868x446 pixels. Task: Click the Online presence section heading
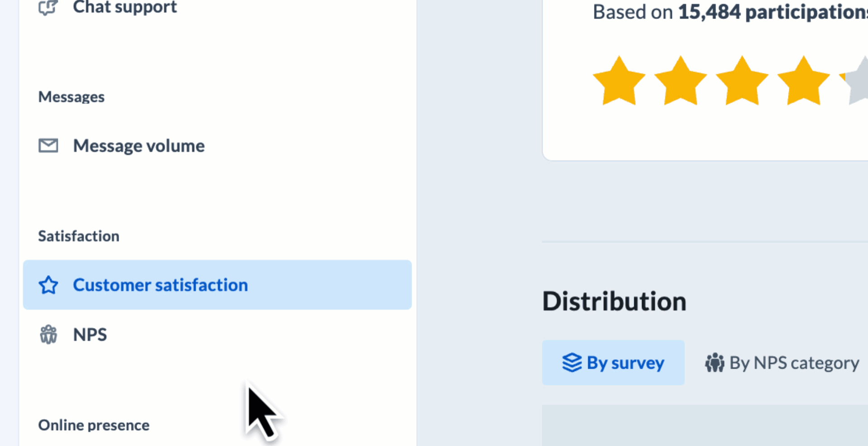coord(94,425)
